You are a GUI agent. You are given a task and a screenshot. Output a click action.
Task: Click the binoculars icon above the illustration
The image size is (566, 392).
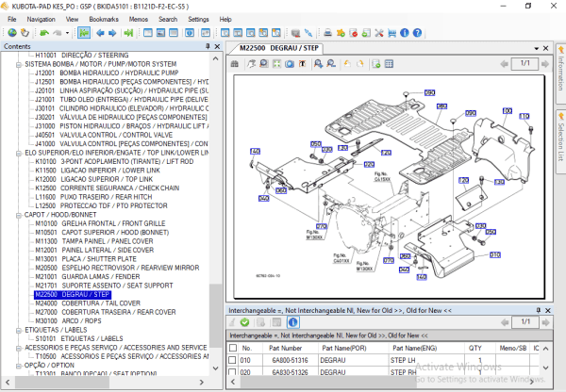coord(235,64)
